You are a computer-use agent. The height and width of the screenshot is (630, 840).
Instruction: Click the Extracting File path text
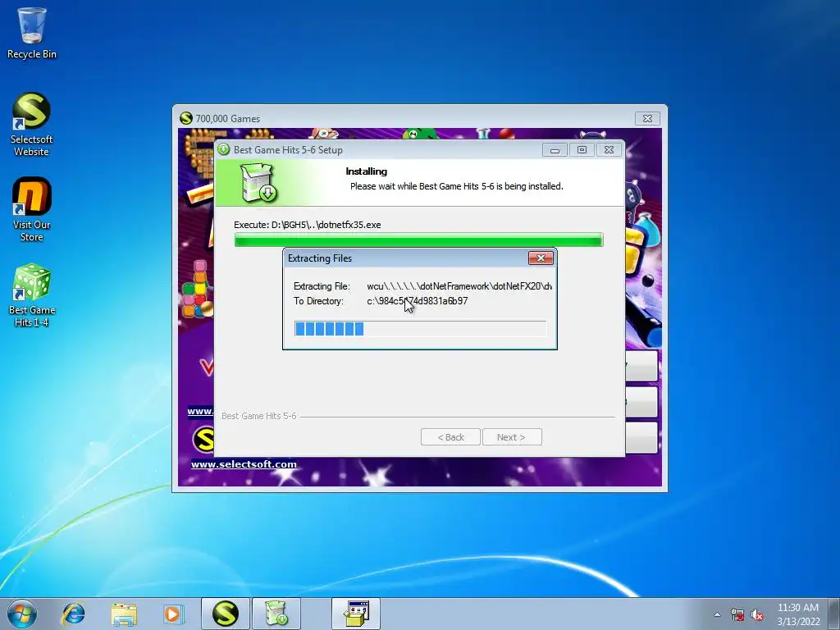[x=459, y=286]
